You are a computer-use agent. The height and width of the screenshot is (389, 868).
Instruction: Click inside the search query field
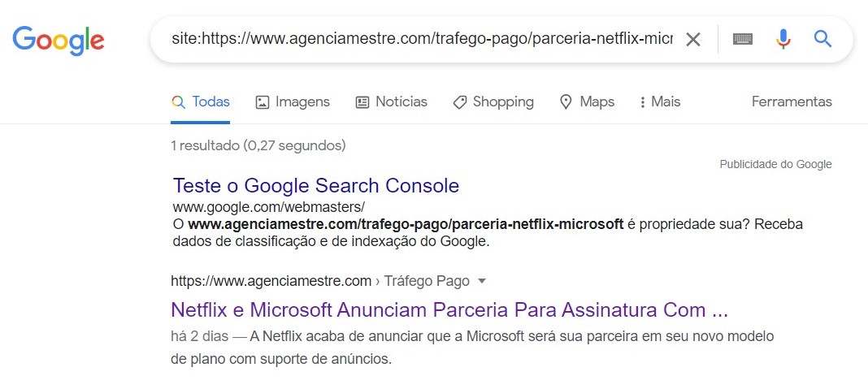[421, 39]
